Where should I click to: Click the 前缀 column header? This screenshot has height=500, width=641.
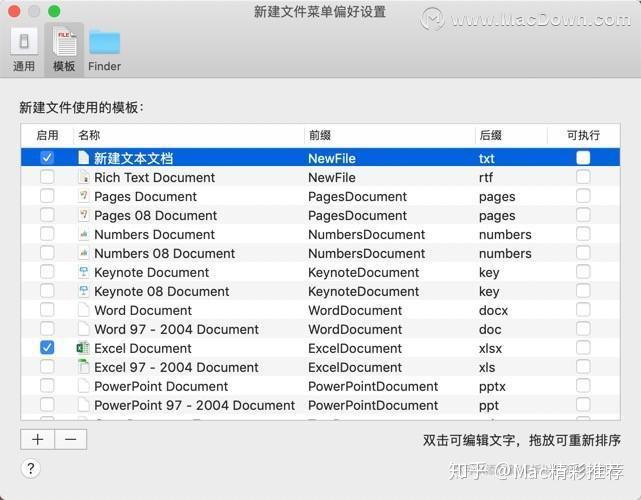click(320, 135)
